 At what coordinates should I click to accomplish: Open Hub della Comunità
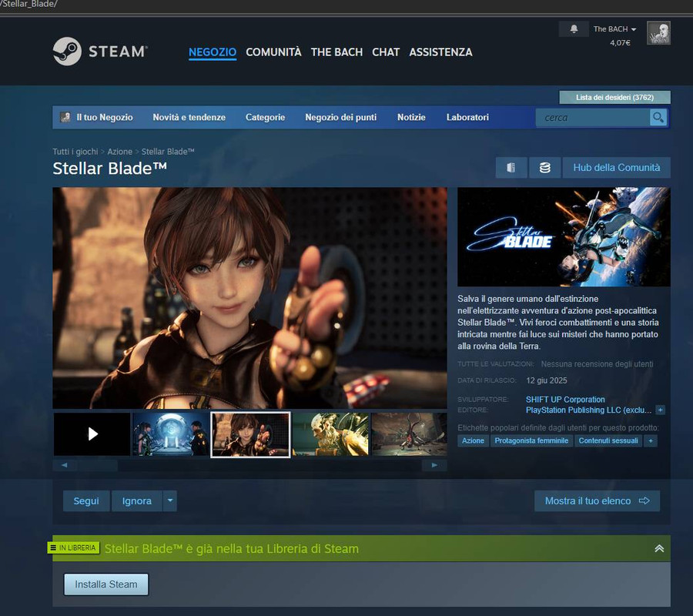click(x=617, y=168)
